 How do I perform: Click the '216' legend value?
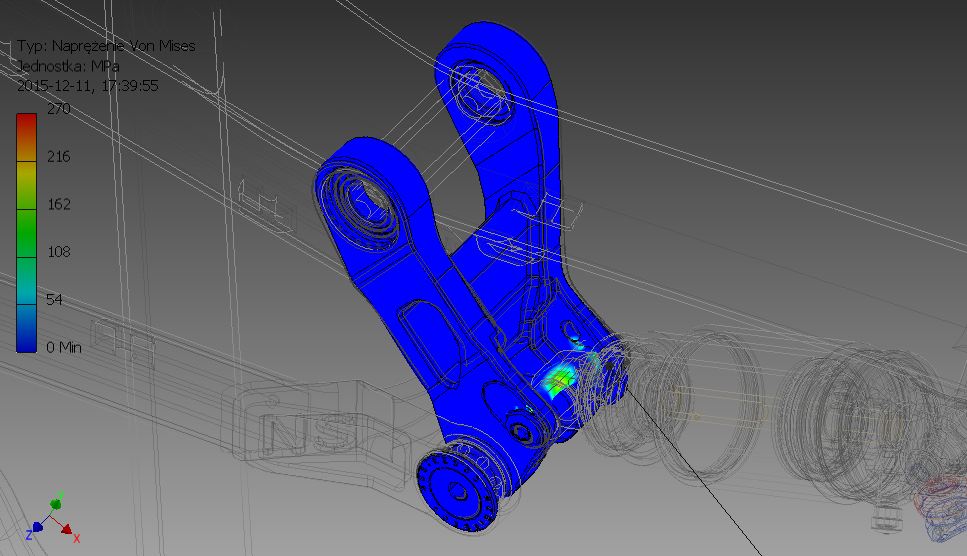[59, 157]
